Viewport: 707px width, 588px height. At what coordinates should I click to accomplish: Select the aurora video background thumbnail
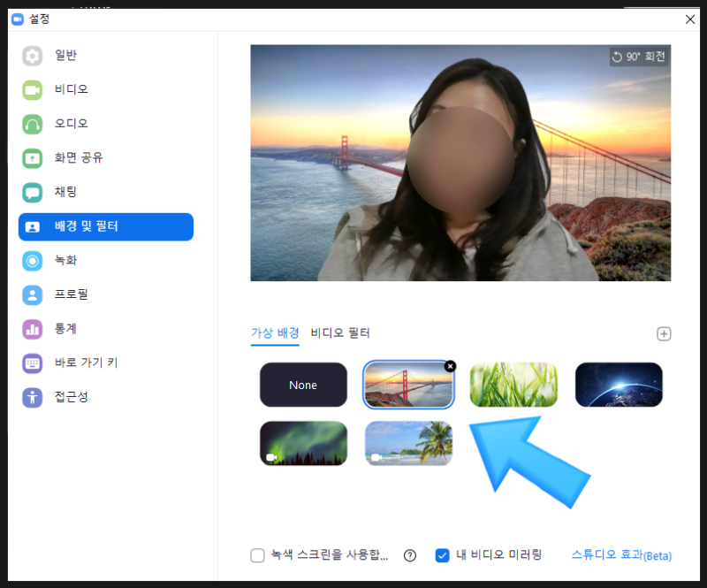pyautogui.click(x=303, y=444)
